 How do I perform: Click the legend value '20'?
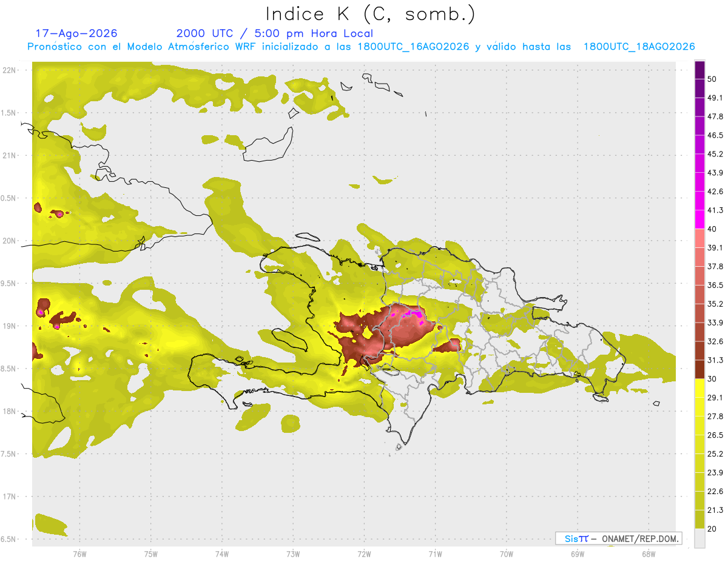pyautogui.click(x=713, y=529)
